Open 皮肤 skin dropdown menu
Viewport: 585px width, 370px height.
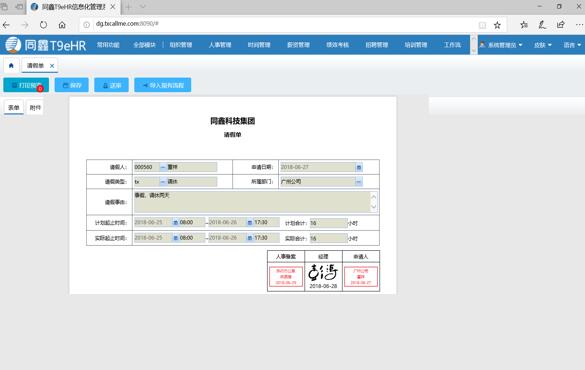(x=542, y=45)
